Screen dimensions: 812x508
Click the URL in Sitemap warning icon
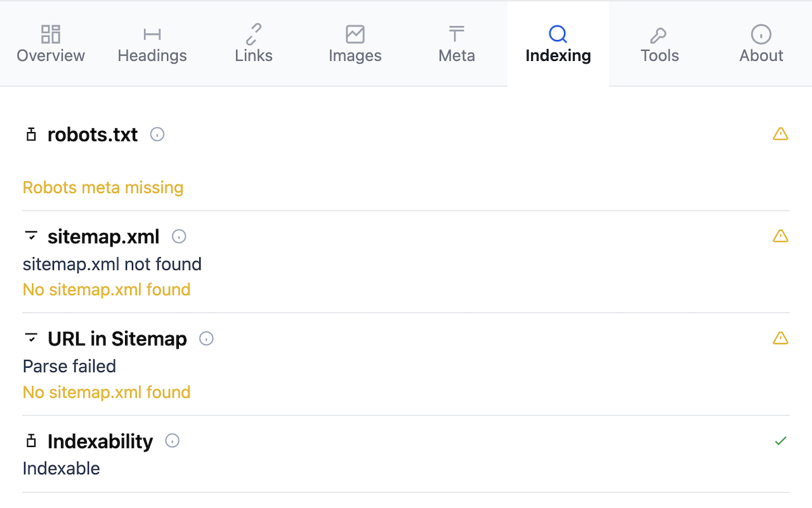[780, 338]
